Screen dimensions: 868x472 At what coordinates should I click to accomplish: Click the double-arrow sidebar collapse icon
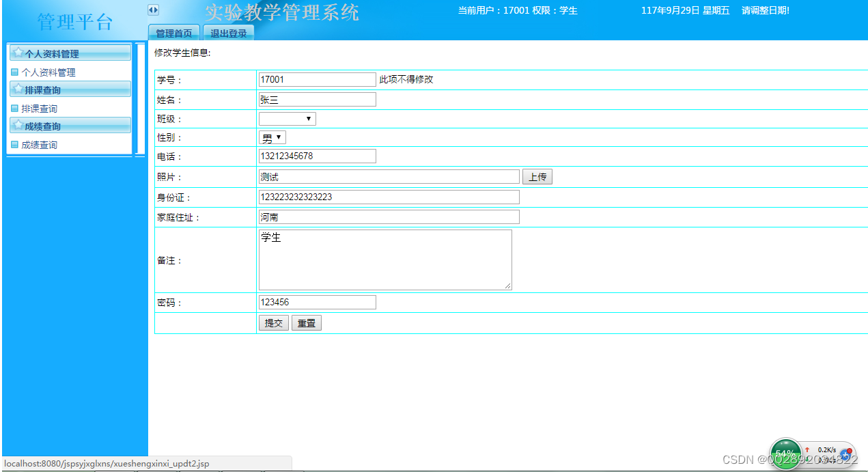[x=153, y=9]
